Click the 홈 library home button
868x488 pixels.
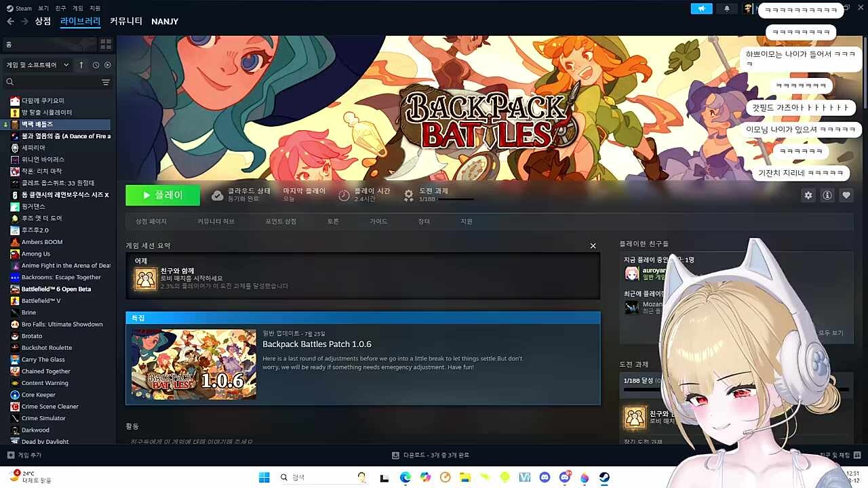click(49, 44)
